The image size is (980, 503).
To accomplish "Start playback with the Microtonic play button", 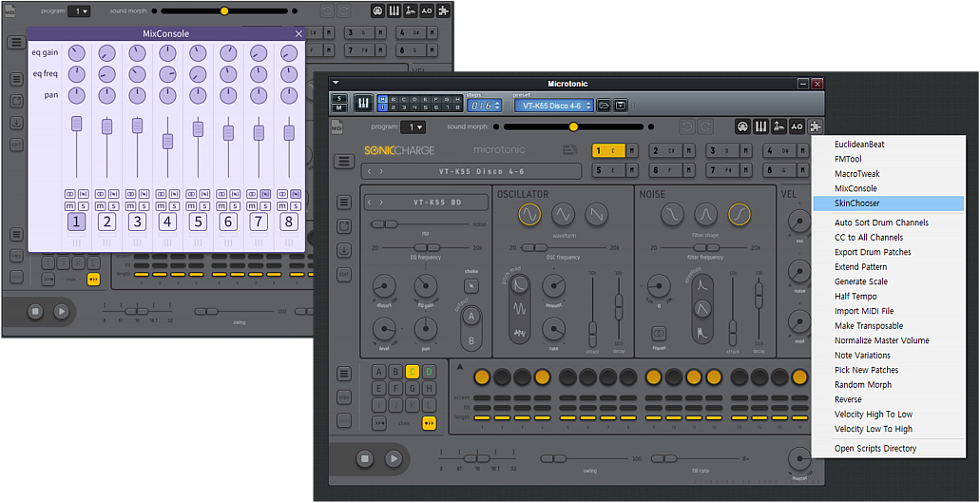I will (x=394, y=459).
